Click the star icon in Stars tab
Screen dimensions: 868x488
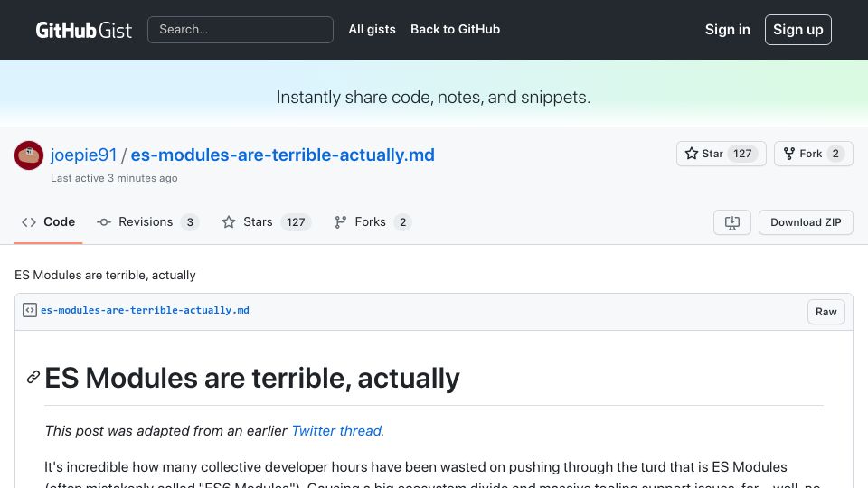pyautogui.click(x=229, y=222)
